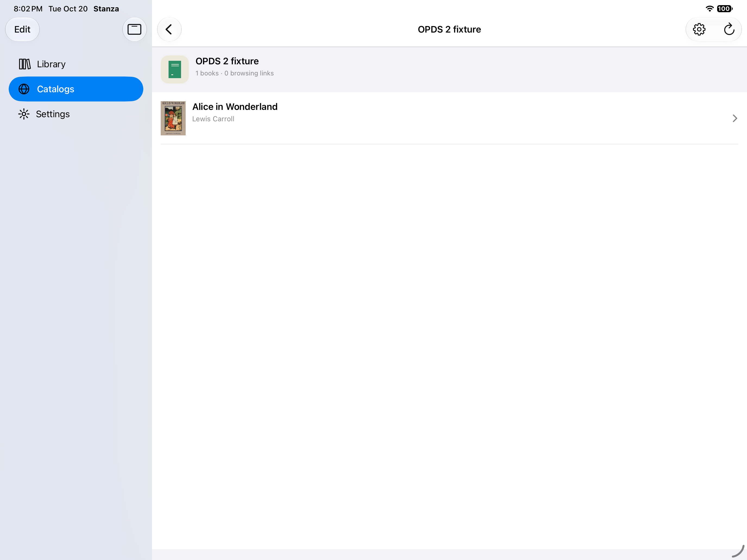The height and width of the screenshot is (560, 747).
Task: Tap the Edit button
Action: point(22,29)
